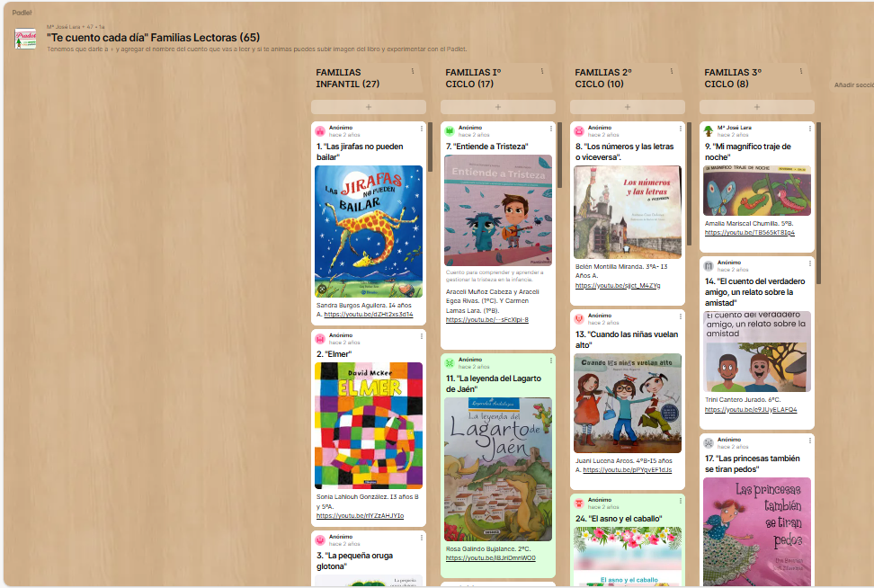Click the Mª José Lara avatar on post 9
Image resolution: width=874 pixels, height=588 pixels.
click(709, 131)
